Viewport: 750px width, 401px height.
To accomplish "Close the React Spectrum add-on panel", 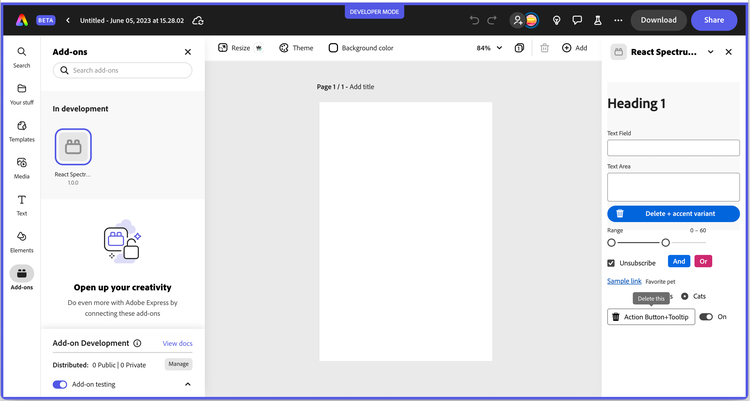I will [728, 52].
